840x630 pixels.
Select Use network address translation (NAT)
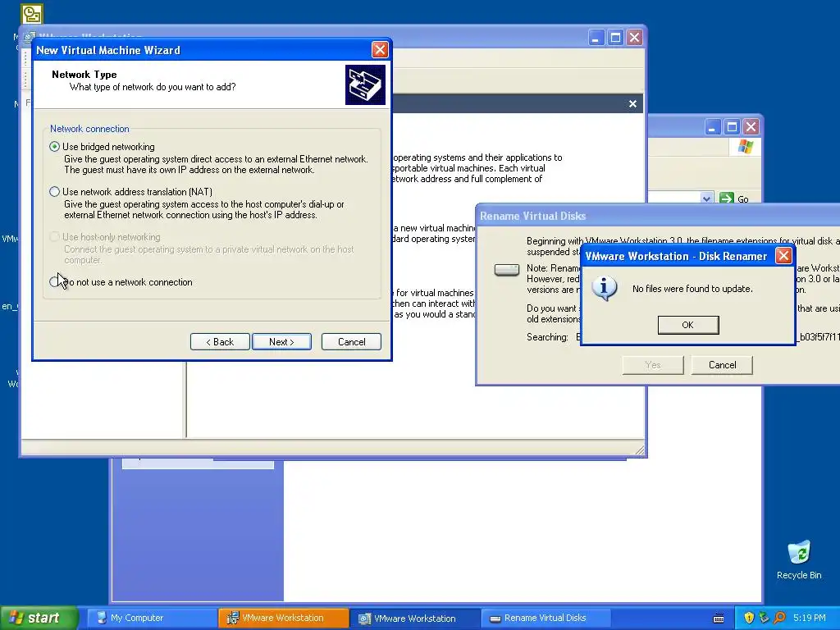click(x=54, y=191)
